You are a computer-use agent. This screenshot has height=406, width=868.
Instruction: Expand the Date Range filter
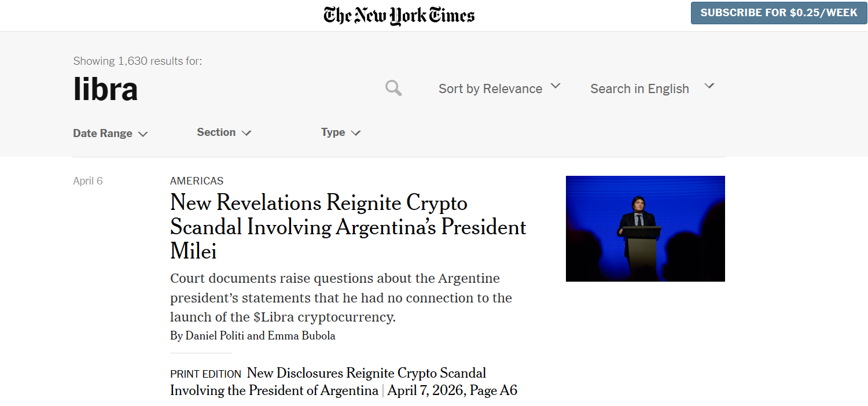(103, 134)
